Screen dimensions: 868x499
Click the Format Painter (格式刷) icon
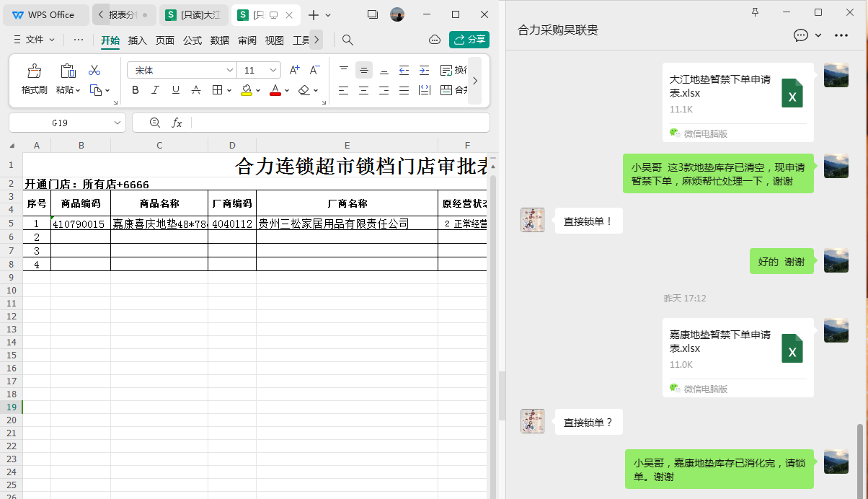(x=34, y=71)
